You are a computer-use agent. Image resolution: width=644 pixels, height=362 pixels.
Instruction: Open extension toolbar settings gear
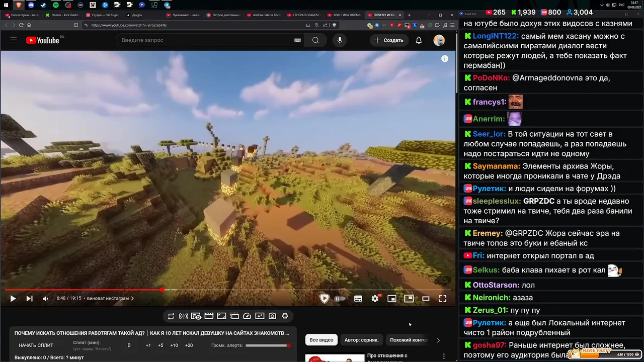tap(285, 316)
